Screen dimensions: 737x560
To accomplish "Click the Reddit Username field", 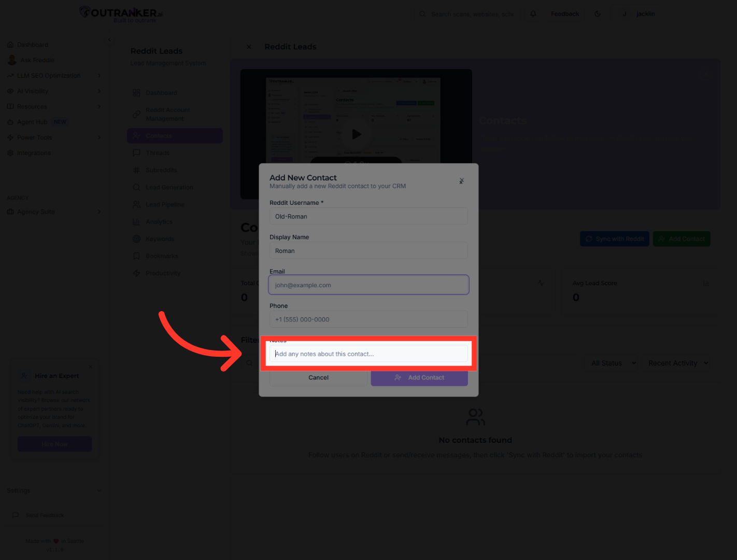I will point(368,217).
